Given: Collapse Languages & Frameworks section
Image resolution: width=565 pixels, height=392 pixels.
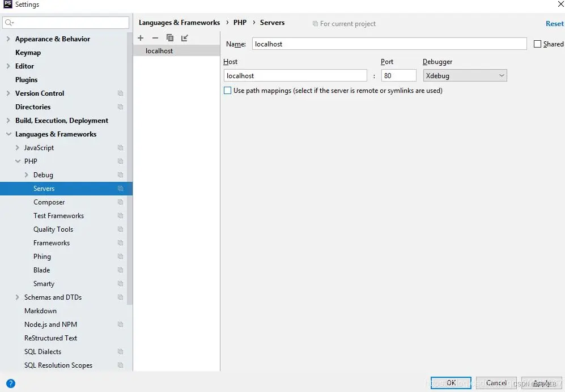Looking at the screenshot, I should pos(9,134).
